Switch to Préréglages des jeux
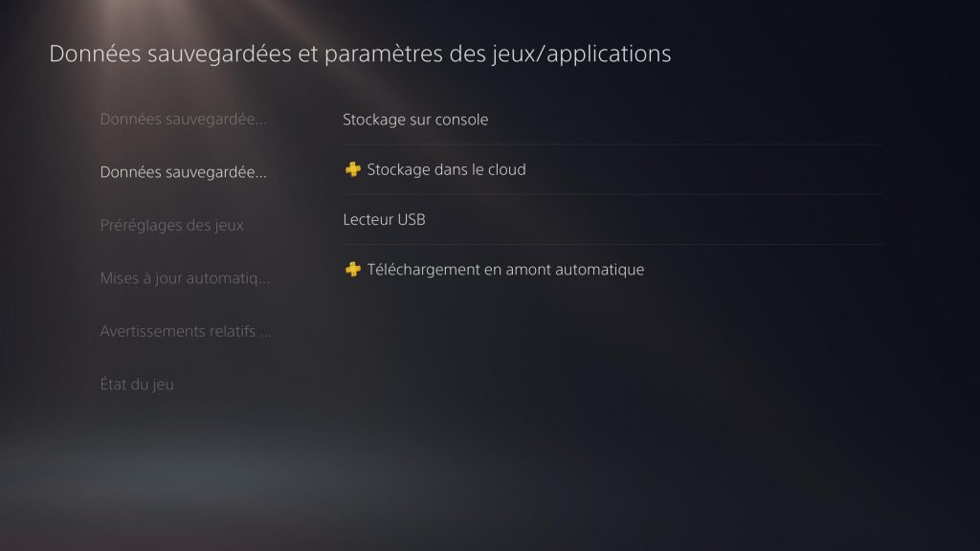980x551 pixels. coord(171,226)
